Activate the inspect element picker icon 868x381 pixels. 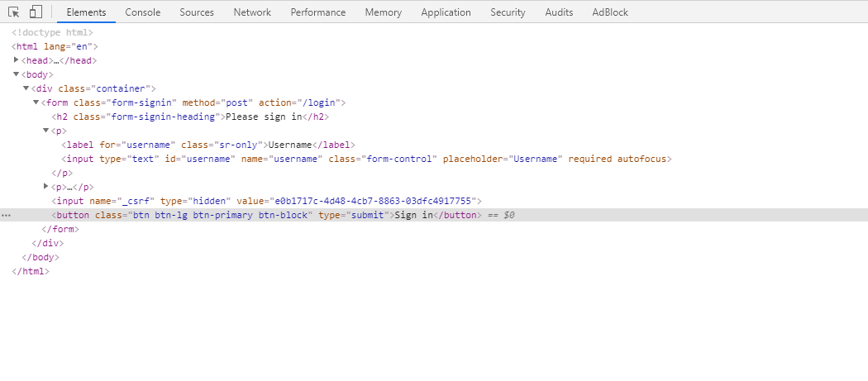14,12
